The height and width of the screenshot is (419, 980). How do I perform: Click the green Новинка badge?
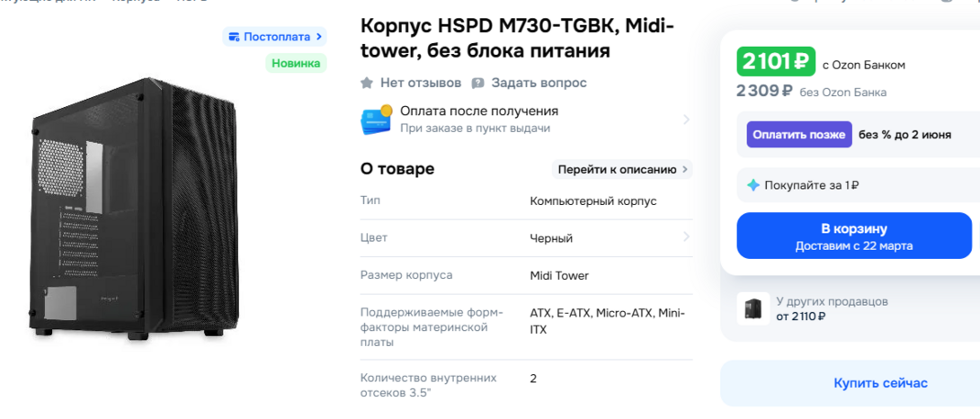[x=296, y=63]
